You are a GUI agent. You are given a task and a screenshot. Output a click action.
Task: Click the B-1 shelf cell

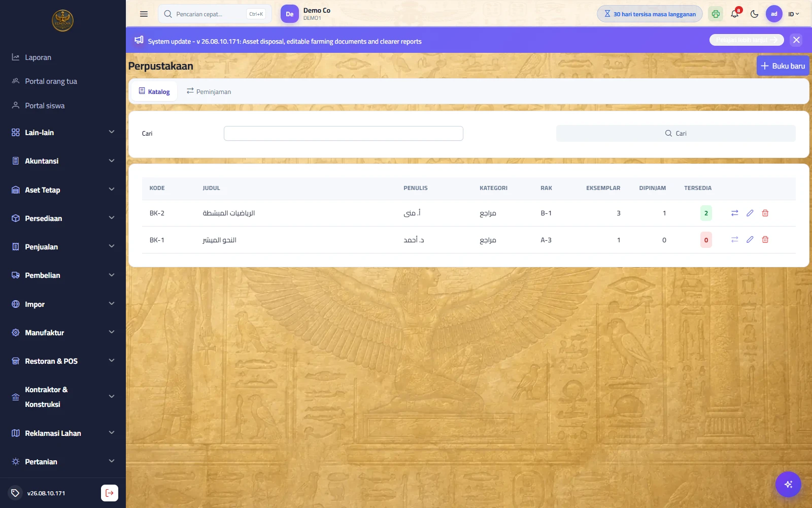pyautogui.click(x=546, y=213)
